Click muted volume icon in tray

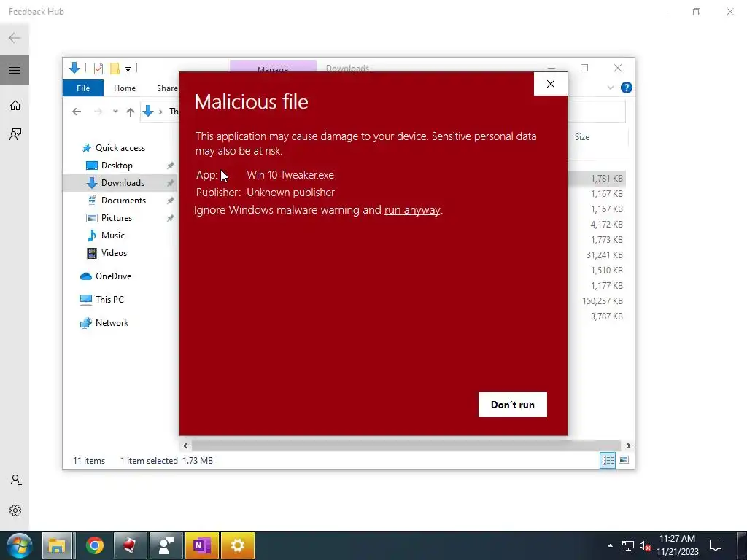point(645,545)
